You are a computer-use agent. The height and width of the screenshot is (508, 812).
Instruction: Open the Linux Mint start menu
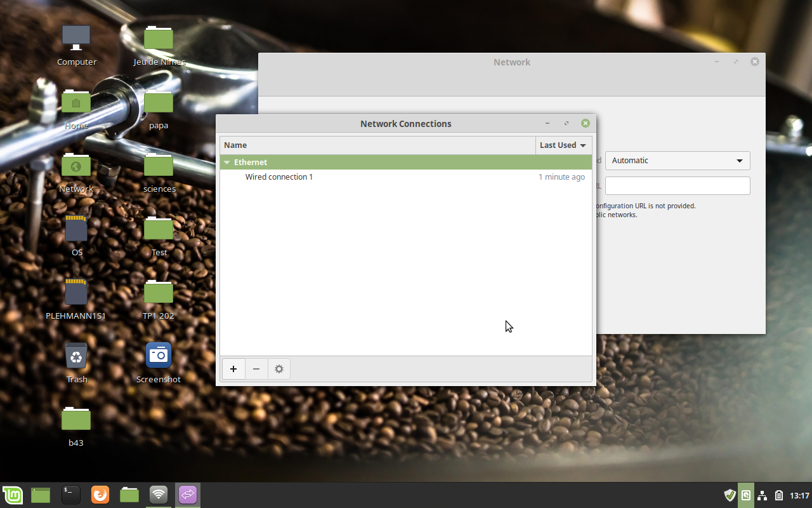coord(13,495)
